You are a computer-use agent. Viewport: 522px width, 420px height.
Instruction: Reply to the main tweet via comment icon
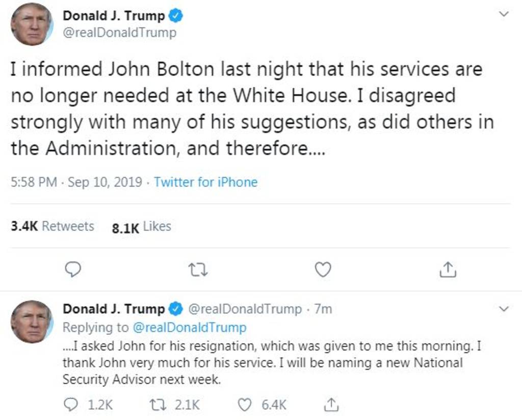tap(73, 269)
